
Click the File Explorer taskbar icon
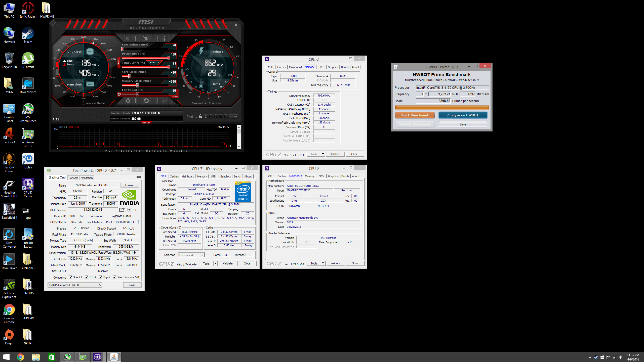[x=36, y=357]
